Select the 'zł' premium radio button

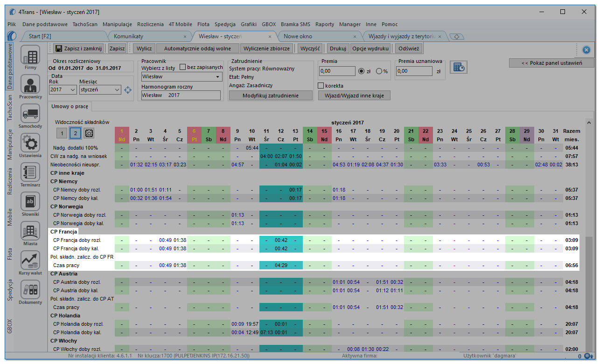[361, 71]
